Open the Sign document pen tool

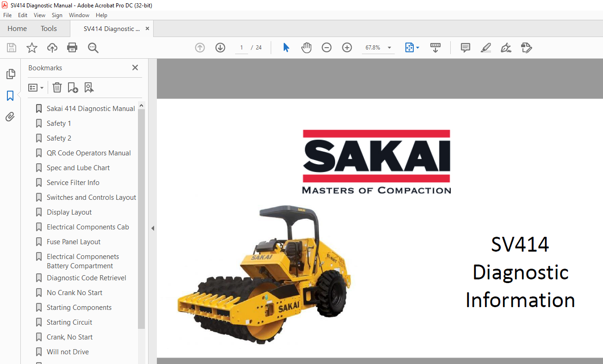pyautogui.click(x=506, y=48)
